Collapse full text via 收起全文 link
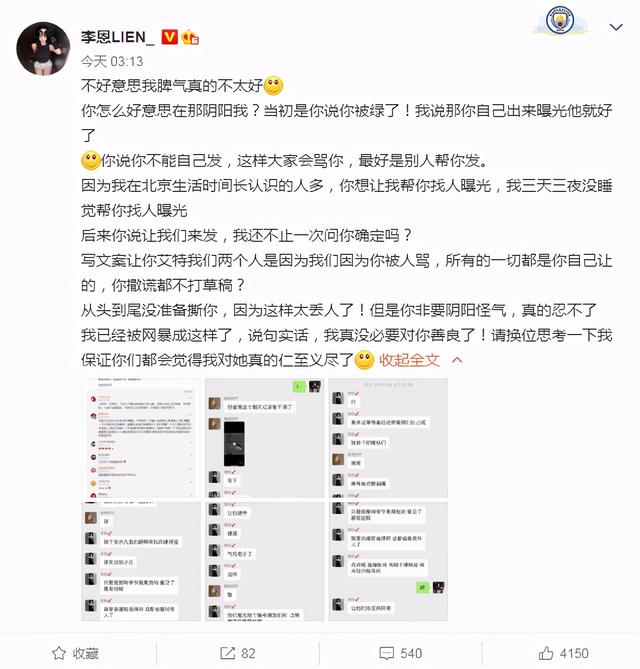The width and height of the screenshot is (640, 669). [x=409, y=360]
